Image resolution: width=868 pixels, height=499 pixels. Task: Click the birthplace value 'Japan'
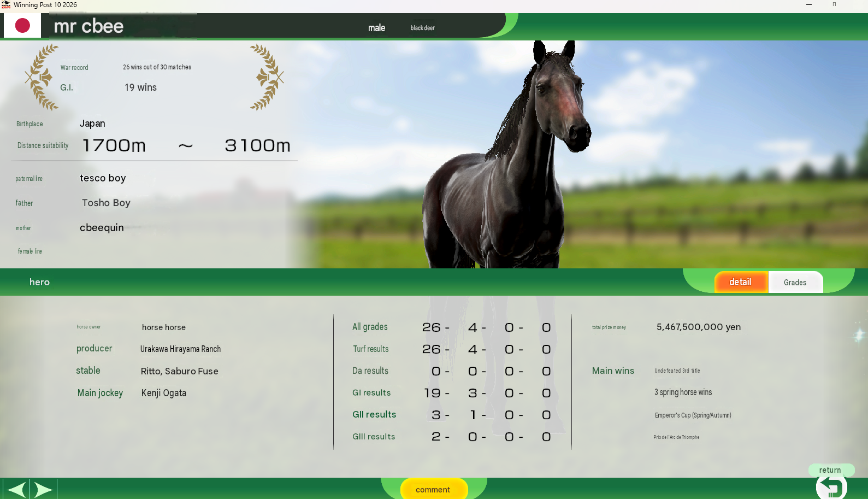[92, 124]
